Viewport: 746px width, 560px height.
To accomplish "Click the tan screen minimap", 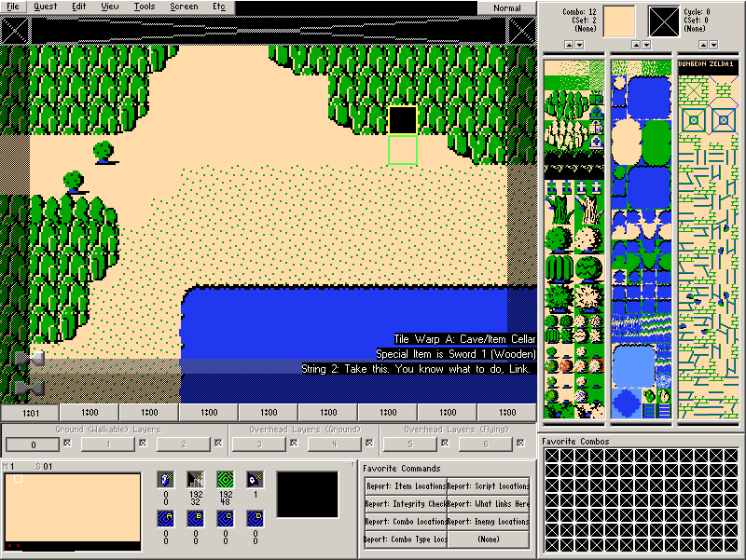I will click(x=73, y=512).
